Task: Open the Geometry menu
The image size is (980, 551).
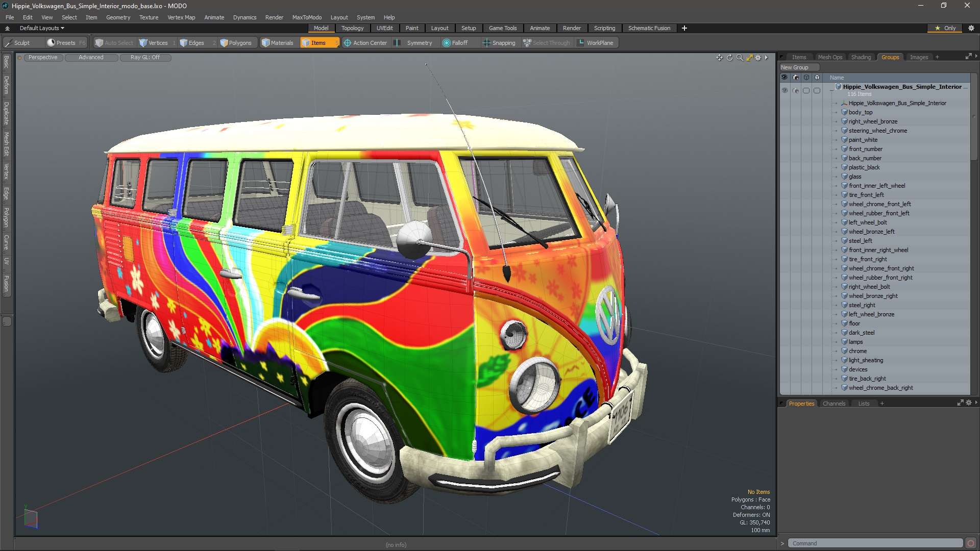Action: pos(118,17)
